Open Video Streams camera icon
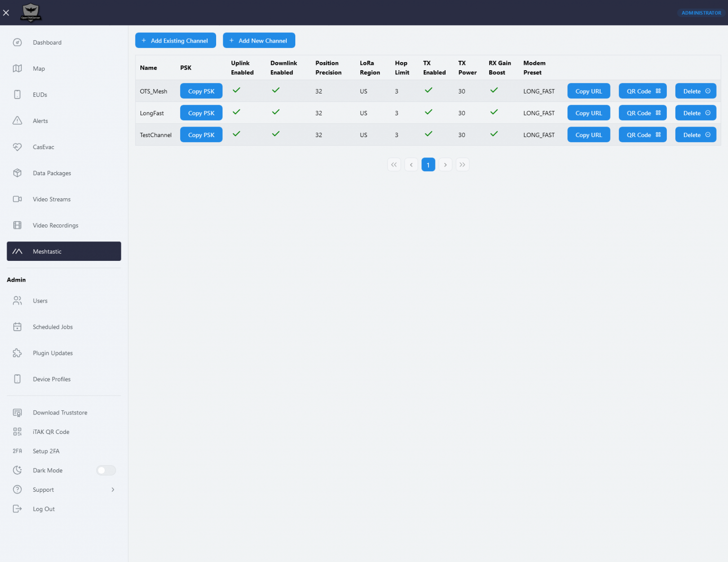 (x=17, y=199)
